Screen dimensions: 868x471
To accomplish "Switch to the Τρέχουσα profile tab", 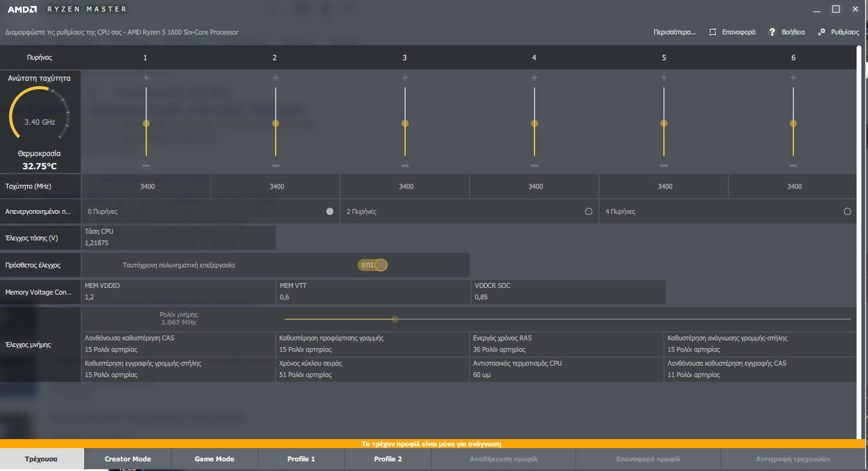I will coord(42,459).
